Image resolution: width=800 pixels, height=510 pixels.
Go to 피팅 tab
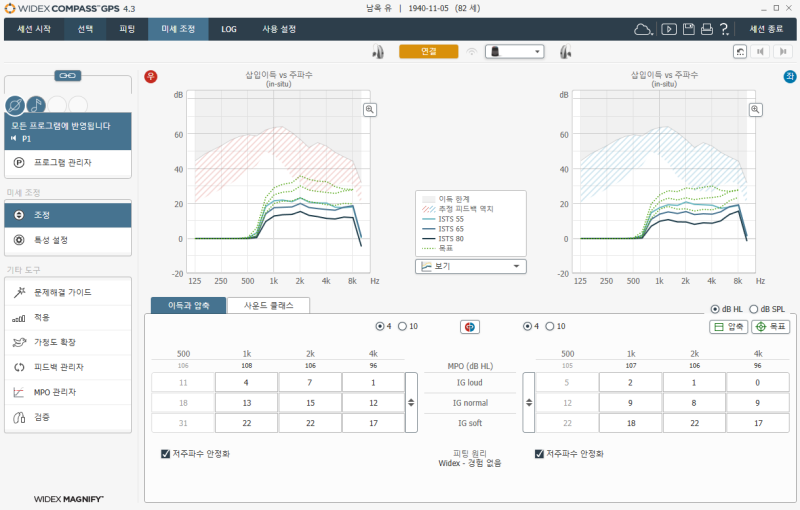[127, 29]
